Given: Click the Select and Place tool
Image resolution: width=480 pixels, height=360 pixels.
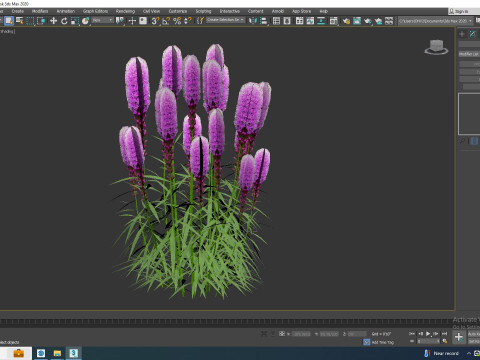Looking at the screenshot, I should tap(85, 21).
